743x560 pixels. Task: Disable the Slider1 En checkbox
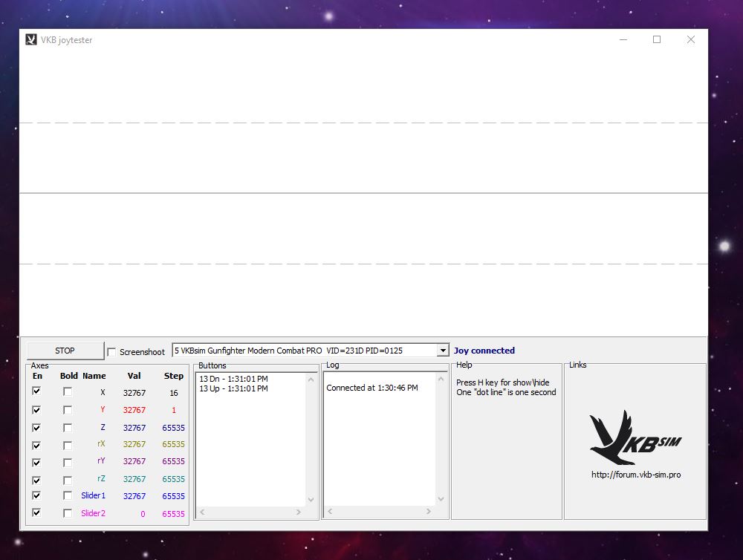(36, 495)
